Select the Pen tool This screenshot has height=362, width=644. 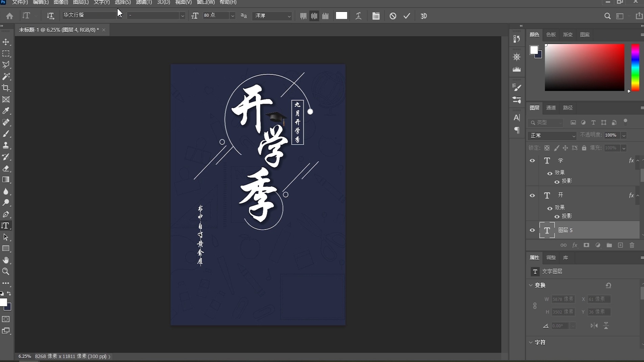tap(6, 214)
